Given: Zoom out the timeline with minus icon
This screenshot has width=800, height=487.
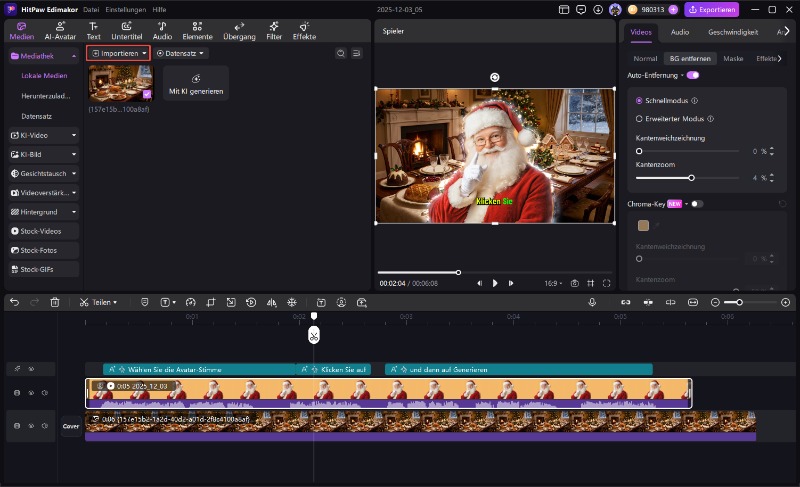Looking at the screenshot, I should tap(715, 302).
